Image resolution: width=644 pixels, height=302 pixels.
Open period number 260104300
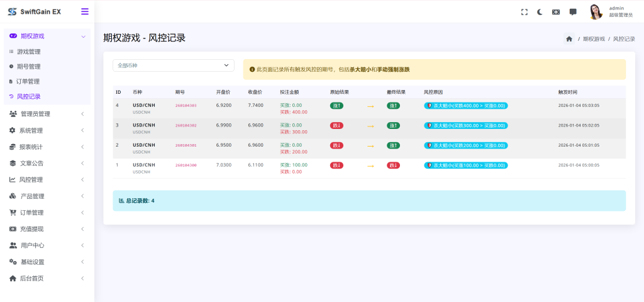(x=186, y=165)
